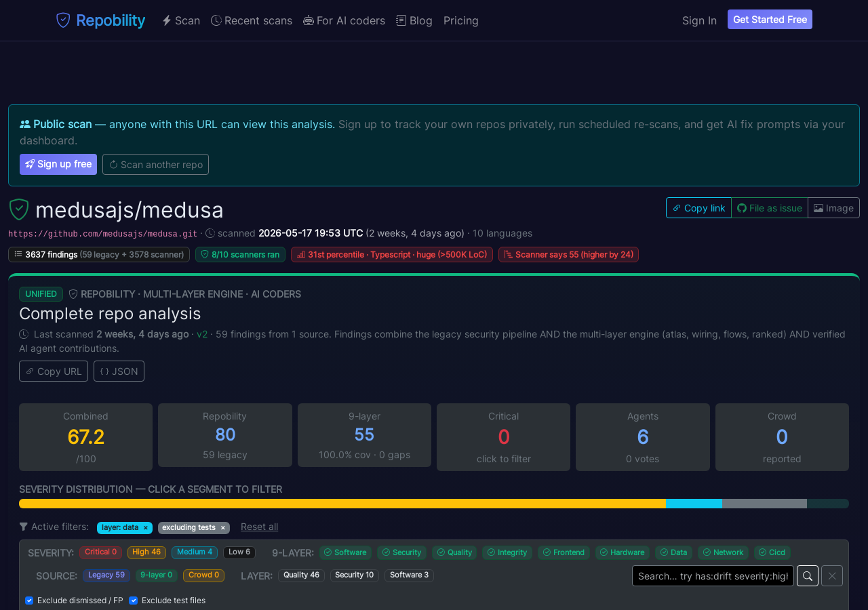868x610 pixels.
Task: Select the Crowd 0 reported card
Action: 782,437
